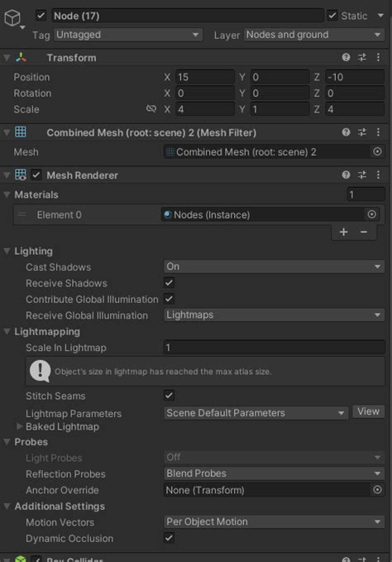Collapse the Probes section header
The height and width of the screenshot is (562, 392).
tap(31, 442)
